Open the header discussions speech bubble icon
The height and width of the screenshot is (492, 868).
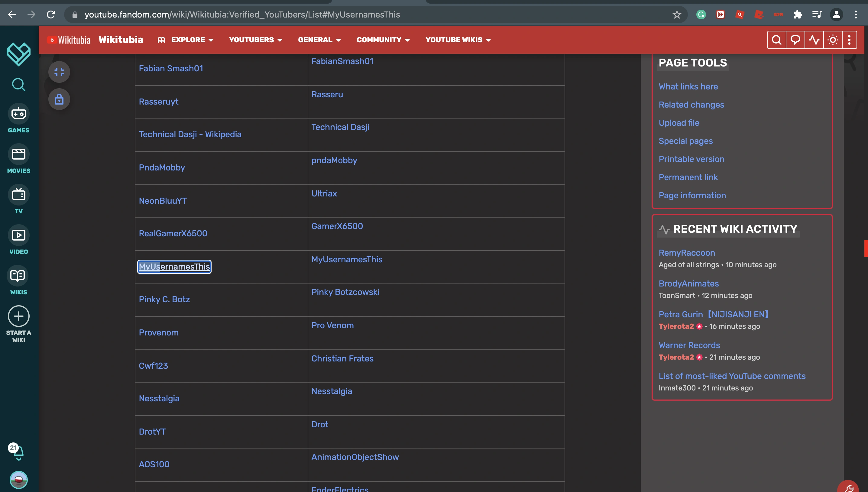pyautogui.click(x=795, y=40)
